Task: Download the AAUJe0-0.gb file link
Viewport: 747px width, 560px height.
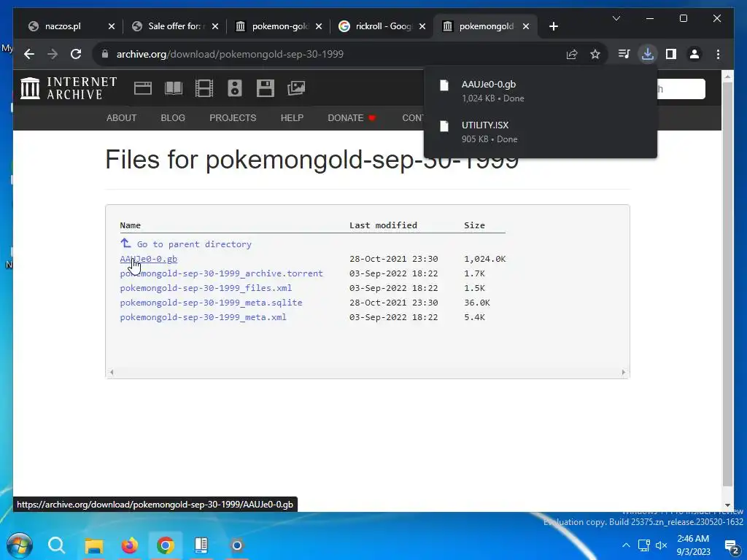Action: click(x=149, y=259)
